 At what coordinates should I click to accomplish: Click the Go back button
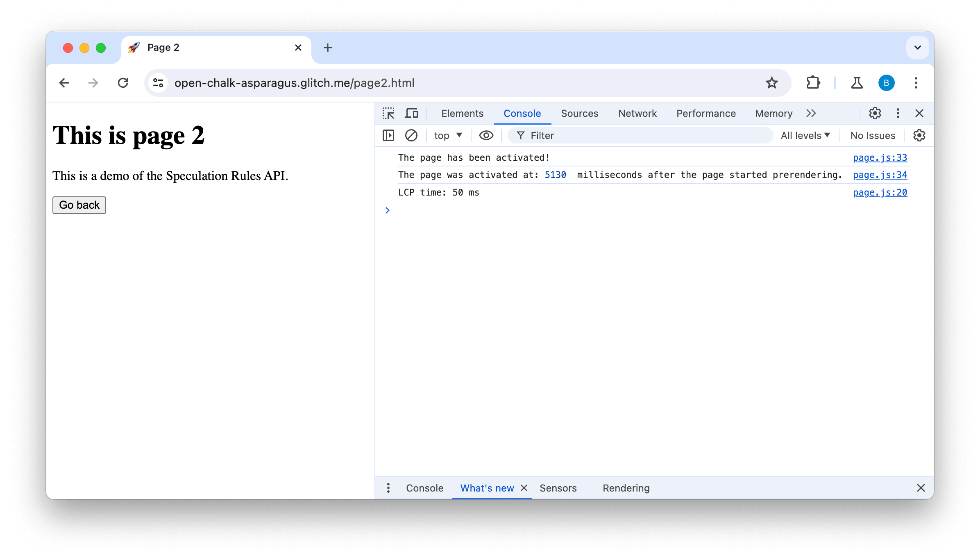coord(79,205)
